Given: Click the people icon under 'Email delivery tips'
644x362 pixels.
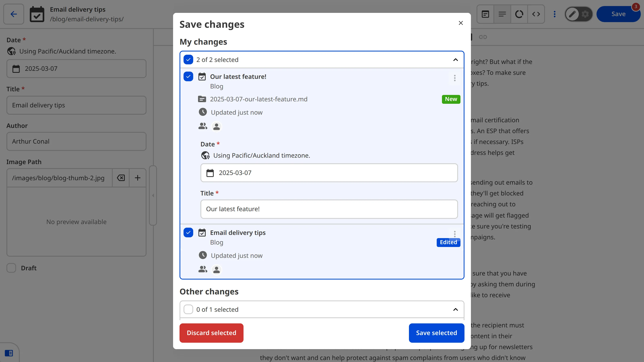Looking at the screenshot, I should (x=203, y=269).
